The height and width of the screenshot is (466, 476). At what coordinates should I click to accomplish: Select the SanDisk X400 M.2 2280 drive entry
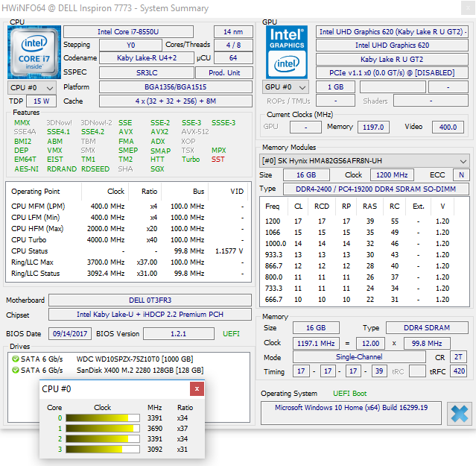coord(140,371)
